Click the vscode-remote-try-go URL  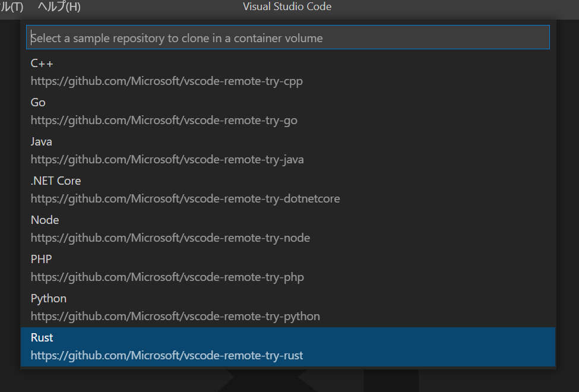point(164,121)
